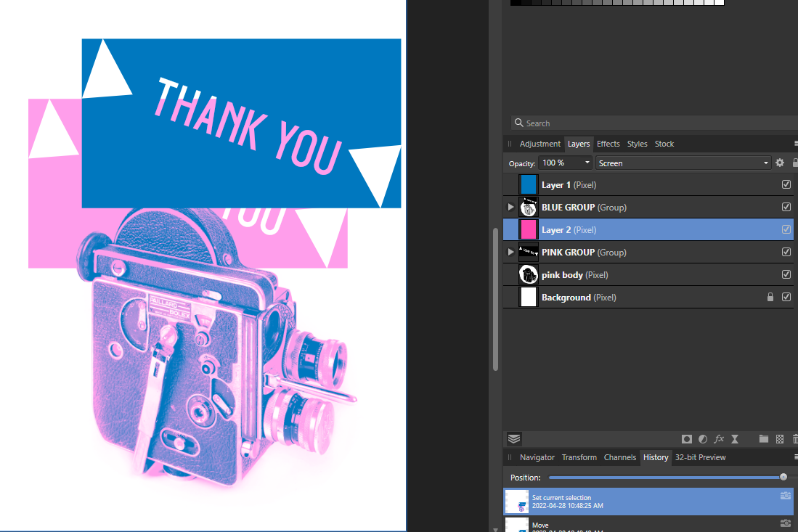The image size is (798, 532).
Task: Select the History tab
Action: [656, 457]
